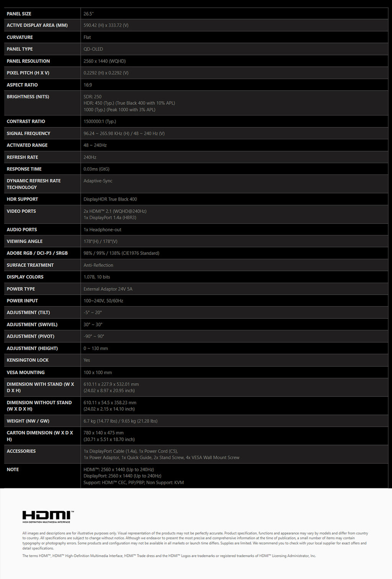
Task: Click the DisplayPort 1.4a (HBR3) line
Action: [x=110, y=218]
